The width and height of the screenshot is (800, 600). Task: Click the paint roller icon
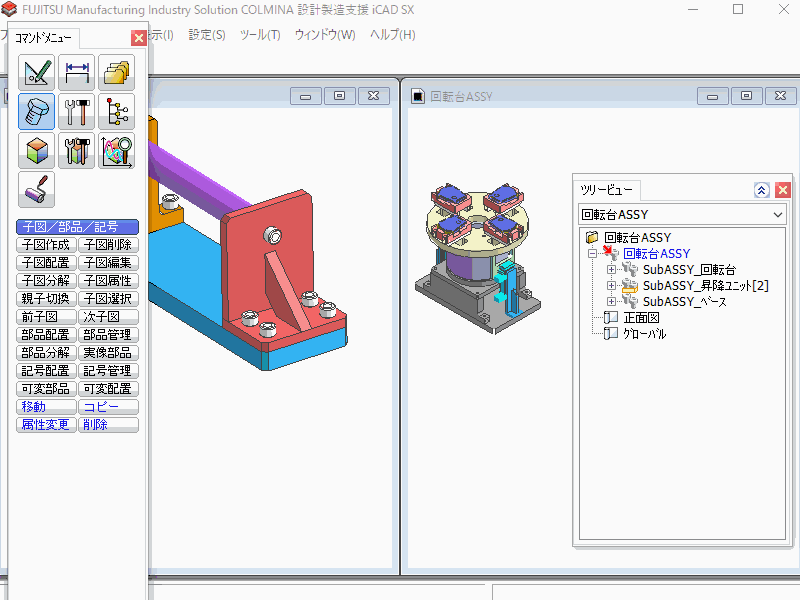point(37,189)
